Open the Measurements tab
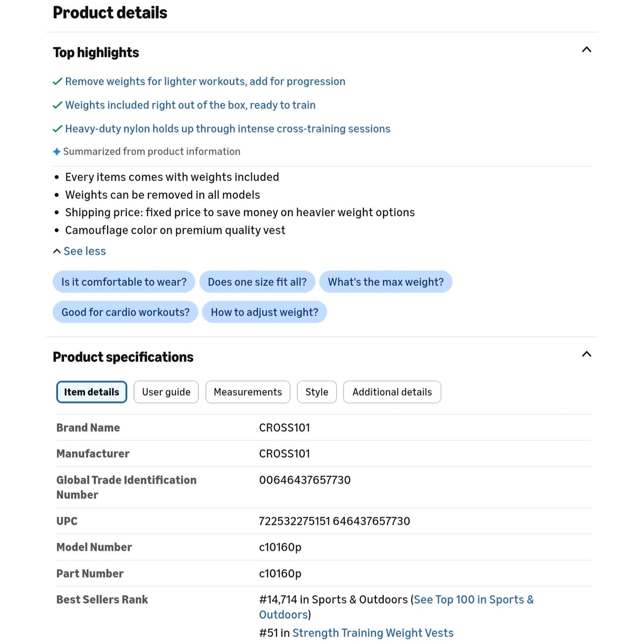644x644 pixels. click(x=248, y=392)
